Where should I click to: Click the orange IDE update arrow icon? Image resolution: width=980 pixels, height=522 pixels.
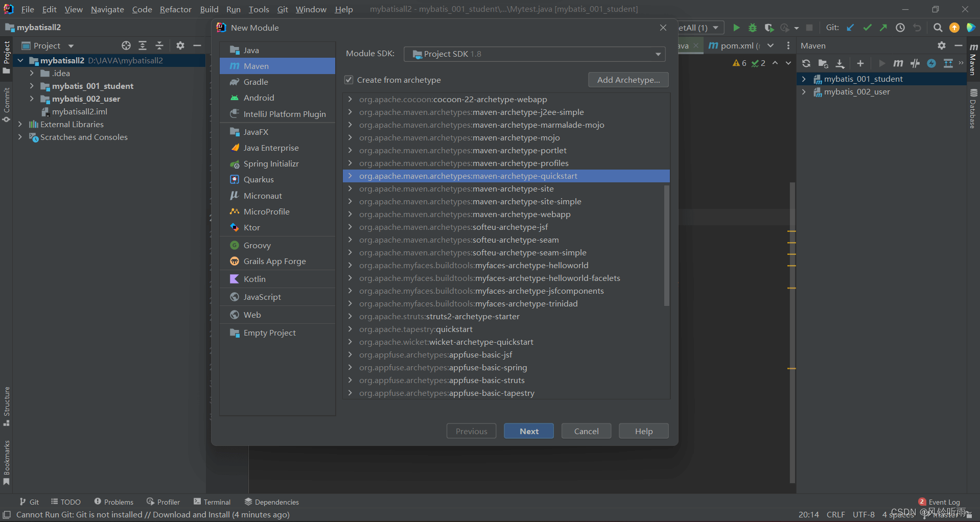pos(954,28)
